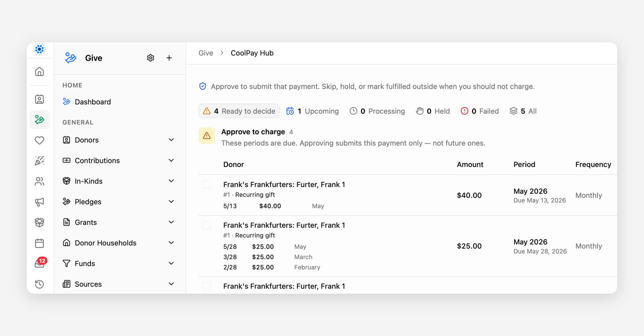Click the app logo at top of rail
This screenshot has width=644, height=336.
coord(39,49)
